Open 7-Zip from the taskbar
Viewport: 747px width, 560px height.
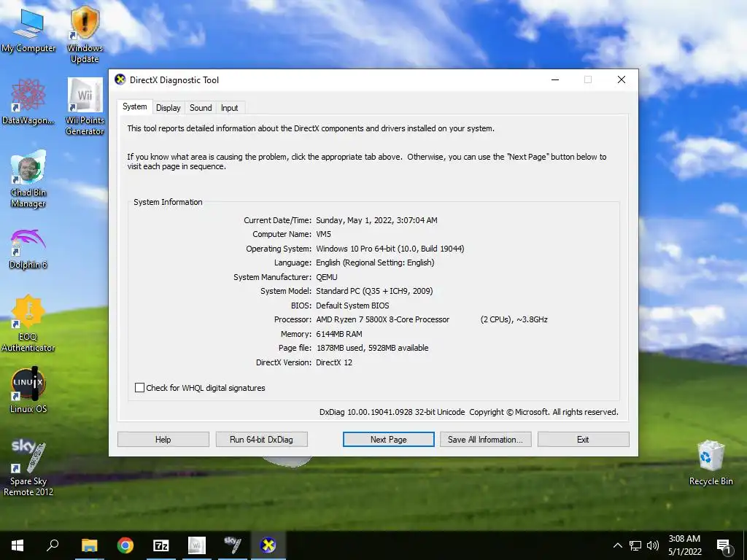(x=161, y=545)
